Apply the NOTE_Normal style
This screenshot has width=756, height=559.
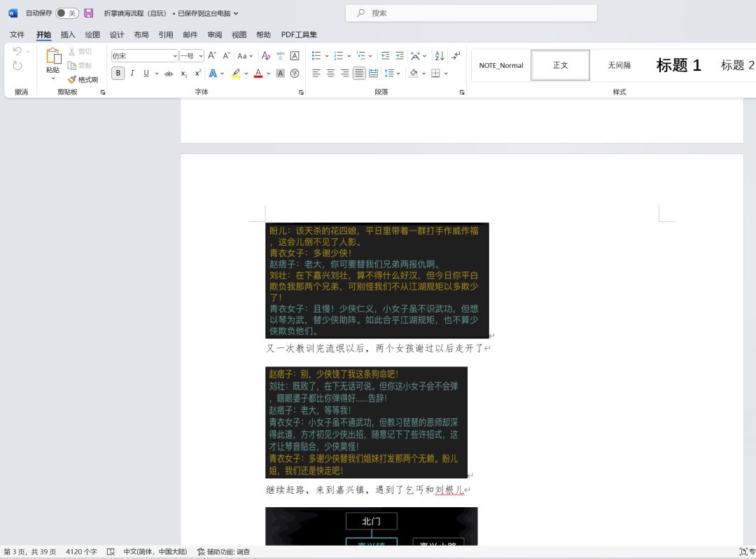coord(501,65)
